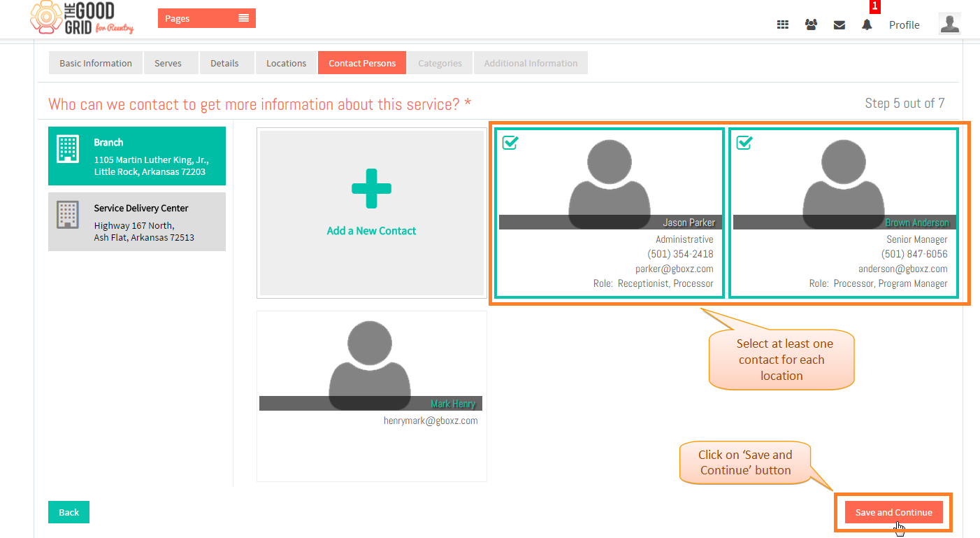
Task: Open the Pages dropdown menu
Action: [x=207, y=18]
